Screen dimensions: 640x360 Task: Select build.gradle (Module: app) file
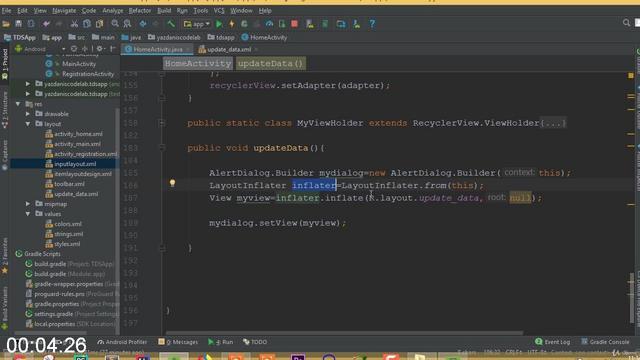tap(65, 274)
